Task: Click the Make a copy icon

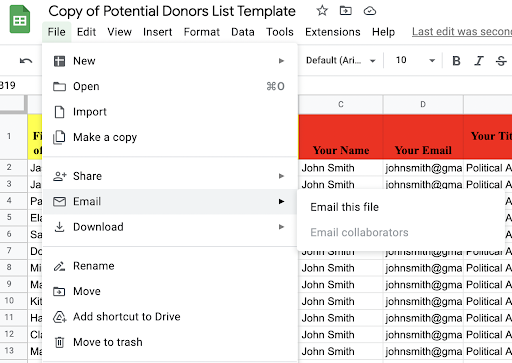Action: point(59,137)
